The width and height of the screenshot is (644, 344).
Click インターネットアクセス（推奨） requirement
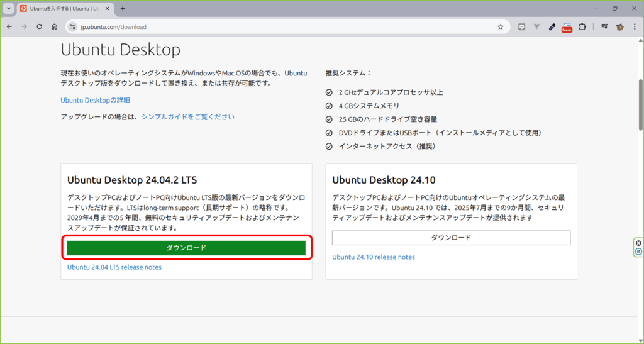pos(387,146)
